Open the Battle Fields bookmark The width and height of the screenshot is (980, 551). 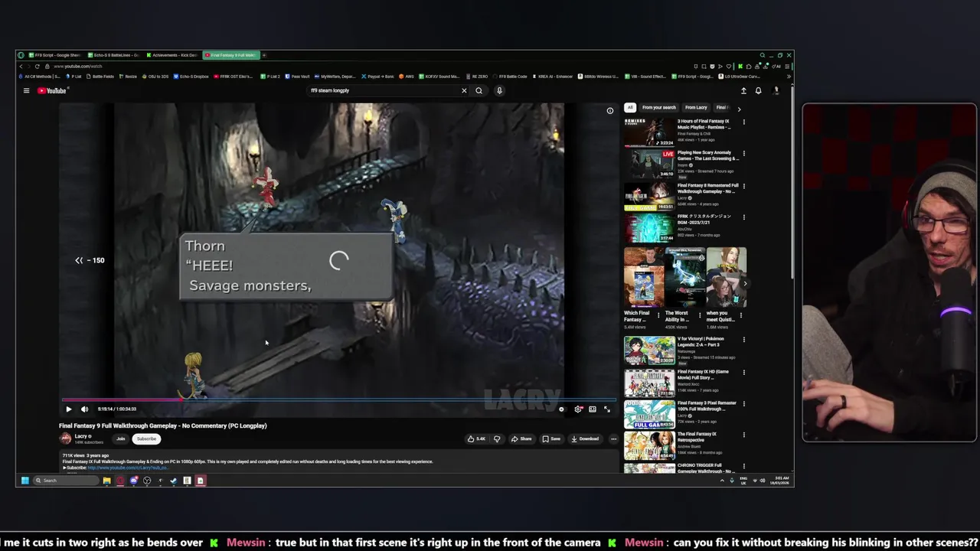coord(100,77)
